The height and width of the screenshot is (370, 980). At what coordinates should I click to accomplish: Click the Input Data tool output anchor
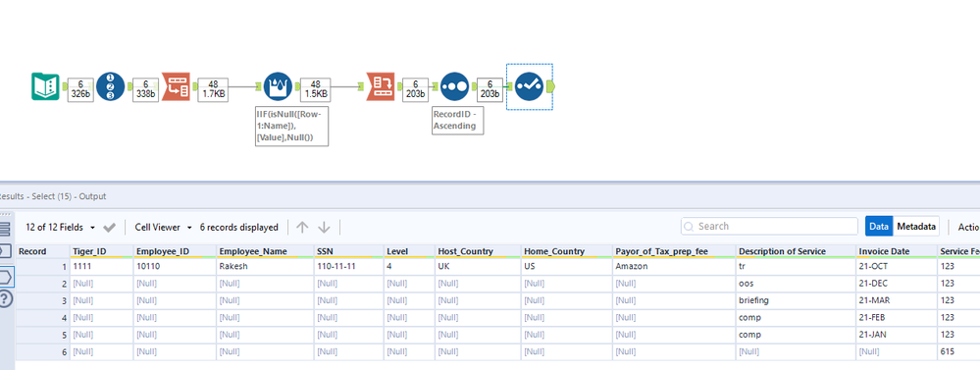point(65,86)
